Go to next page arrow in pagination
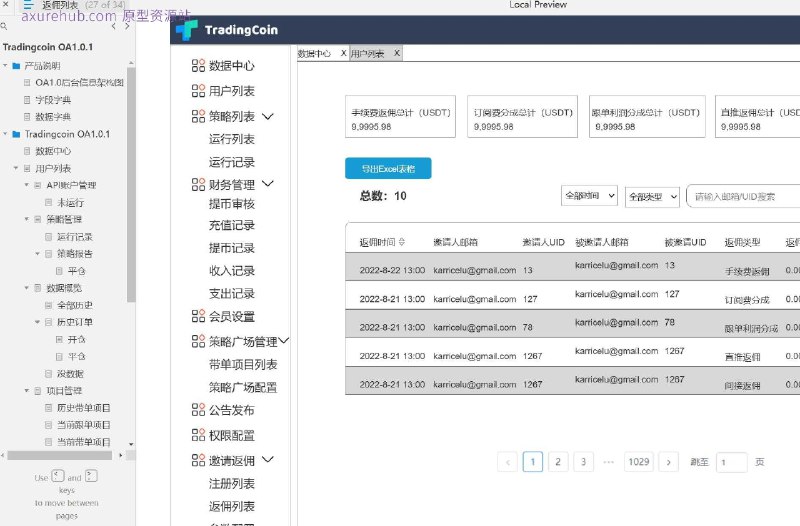 669,462
